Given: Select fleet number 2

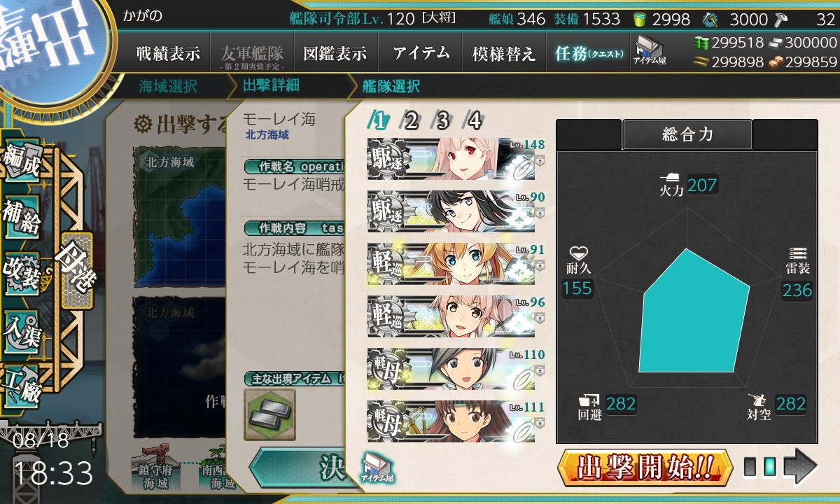Looking at the screenshot, I should click(410, 121).
